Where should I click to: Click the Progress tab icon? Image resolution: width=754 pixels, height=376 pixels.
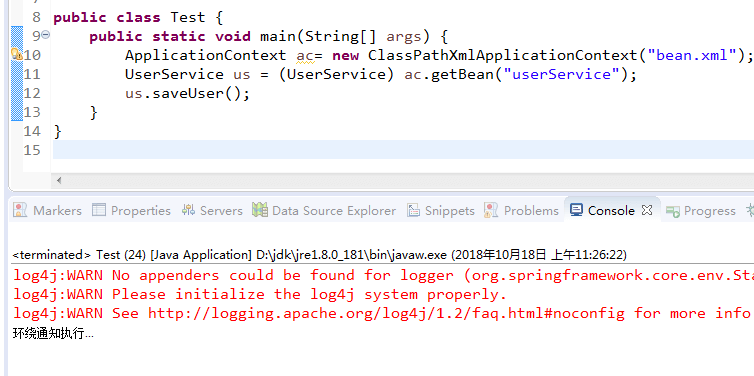672,211
